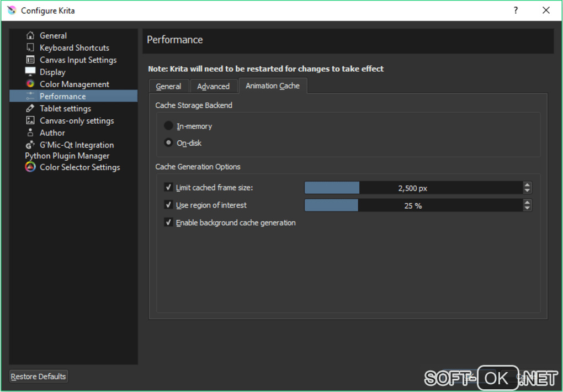
Task: Open Tablet settings page
Action: (x=65, y=109)
